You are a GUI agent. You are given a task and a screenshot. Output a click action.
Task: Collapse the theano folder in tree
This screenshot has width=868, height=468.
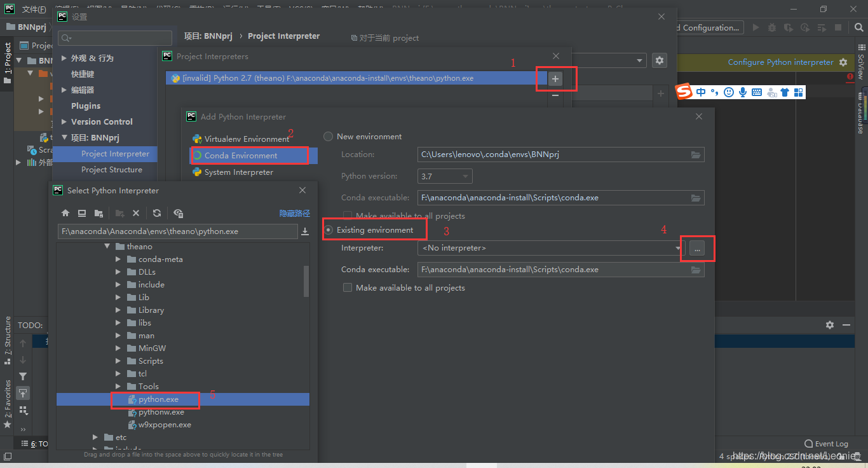coord(107,247)
